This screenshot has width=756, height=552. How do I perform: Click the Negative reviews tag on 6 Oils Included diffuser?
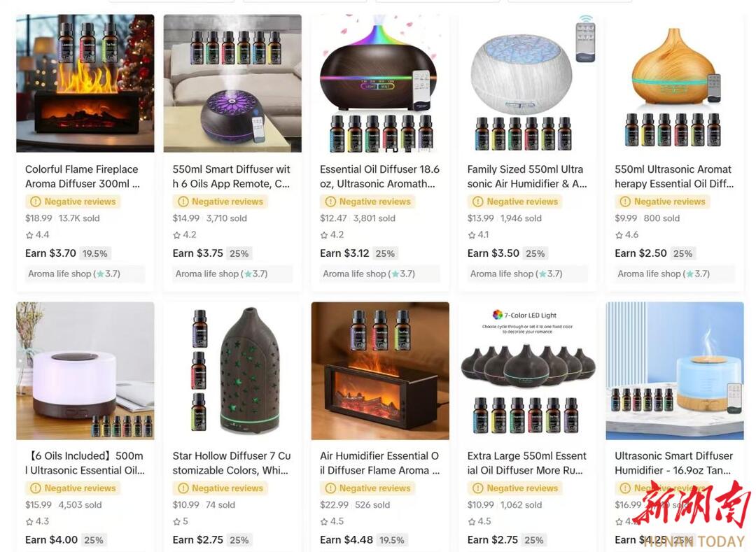coord(73,488)
